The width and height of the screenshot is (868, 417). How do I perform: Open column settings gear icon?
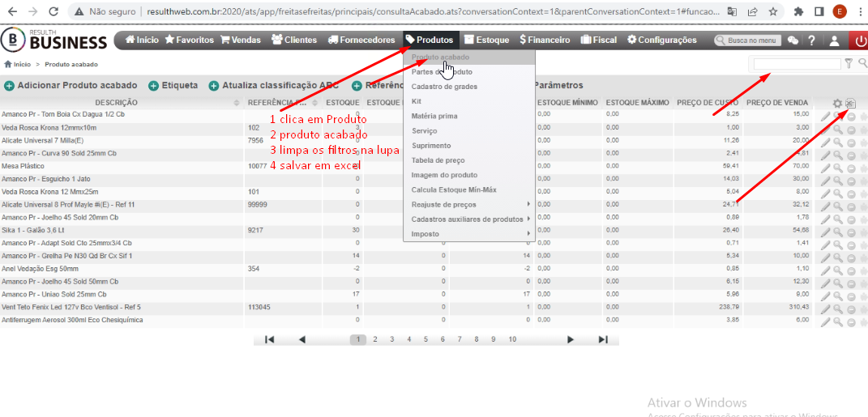click(x=837, y=103)
